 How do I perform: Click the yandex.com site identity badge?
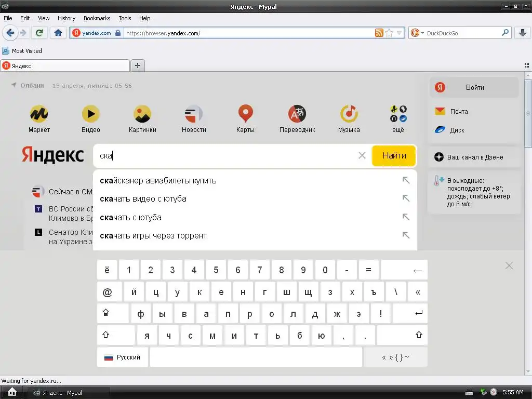[97, 33]
